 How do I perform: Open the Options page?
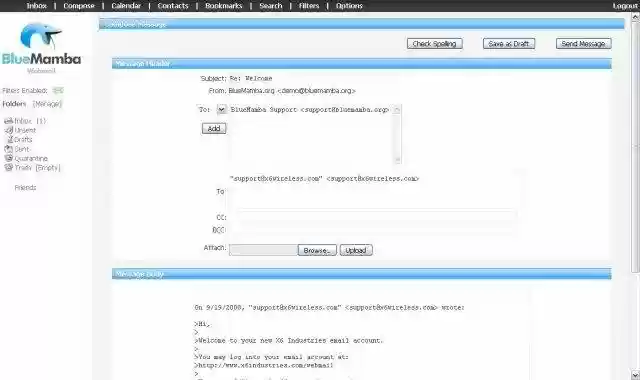(349, 6)
